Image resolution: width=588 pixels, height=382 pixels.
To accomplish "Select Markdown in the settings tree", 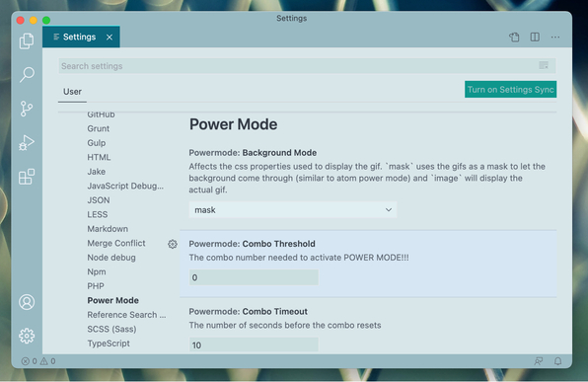I will coord(108,229).
